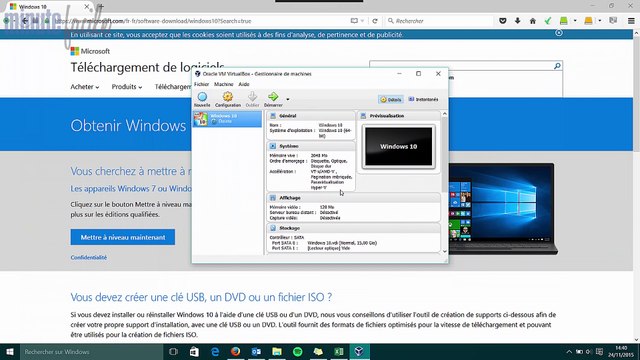Click the Firefox reload button

point(375,21)
